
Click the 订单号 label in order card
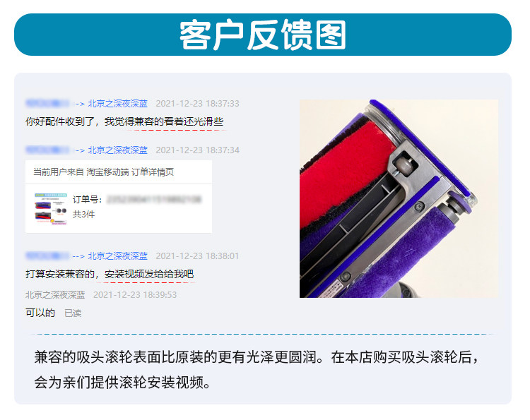[87, 200]
